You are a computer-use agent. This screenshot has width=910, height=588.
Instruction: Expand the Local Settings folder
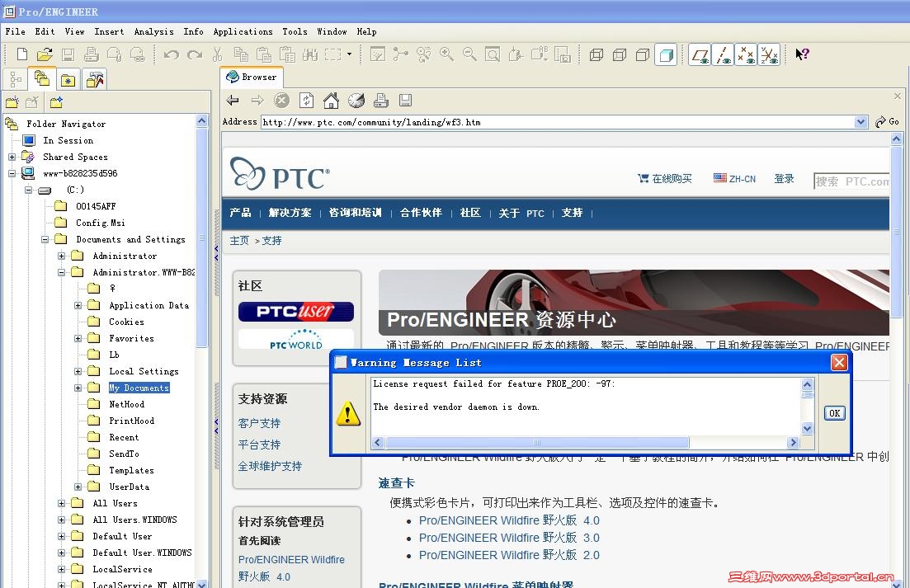point(78,372)
